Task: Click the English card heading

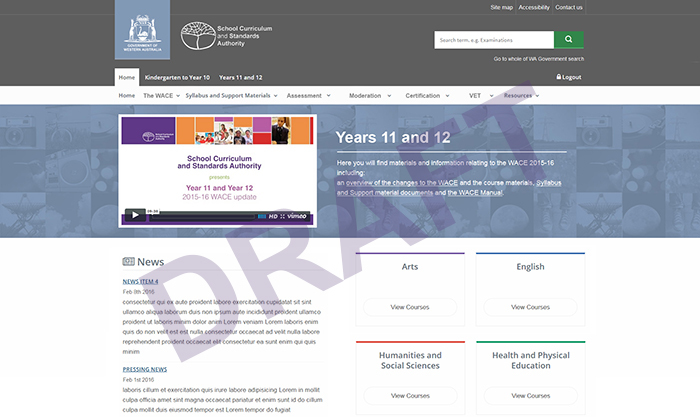Action: tap(530, 267)
